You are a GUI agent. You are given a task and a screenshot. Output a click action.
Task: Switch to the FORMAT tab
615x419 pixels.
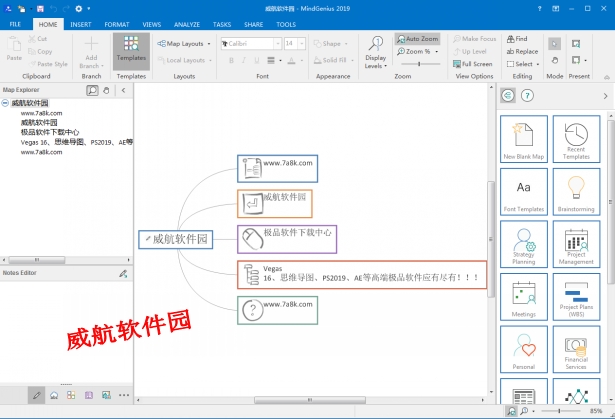117,24
